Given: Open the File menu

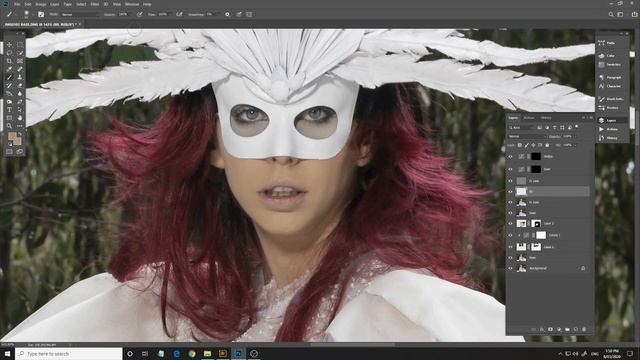Looking at the screenshot, I should pyautogui.click(x=17, y=4).
